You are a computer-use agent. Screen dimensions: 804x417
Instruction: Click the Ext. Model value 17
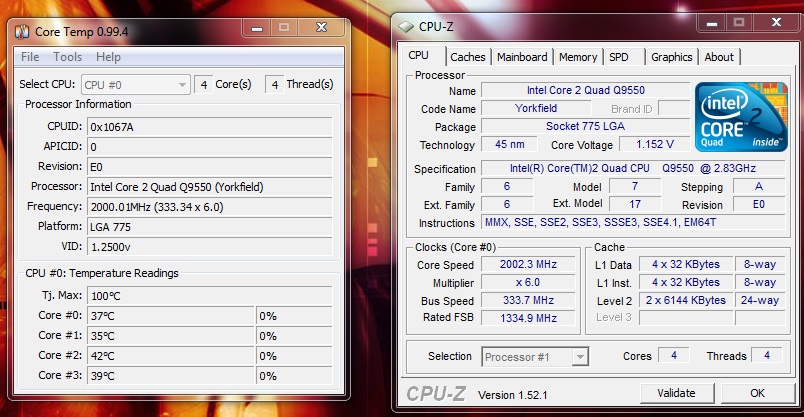coord(635,204)
